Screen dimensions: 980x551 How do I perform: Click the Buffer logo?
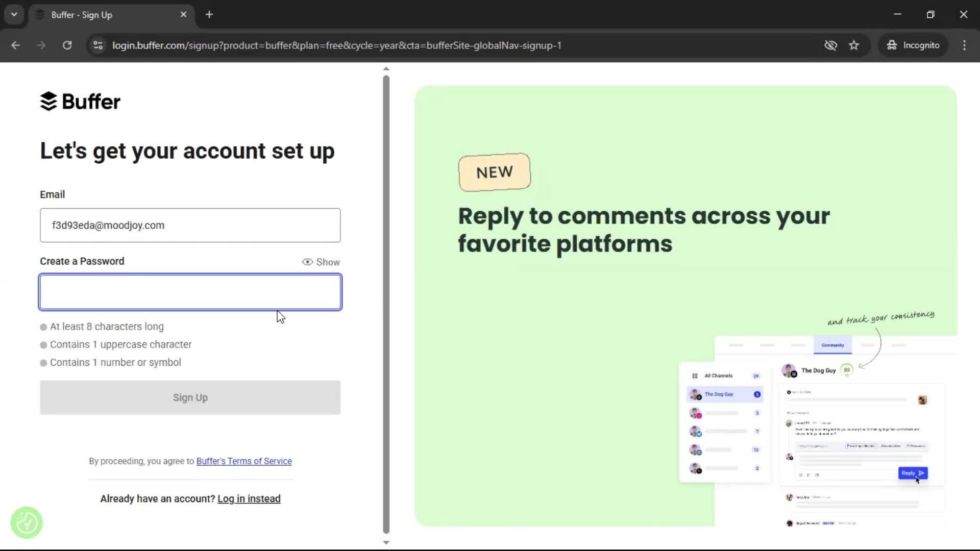point(80,102)
